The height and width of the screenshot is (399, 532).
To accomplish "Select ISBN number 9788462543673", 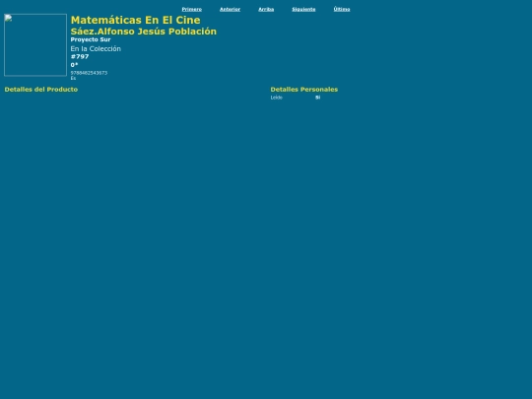I will [x=89, y=73].
